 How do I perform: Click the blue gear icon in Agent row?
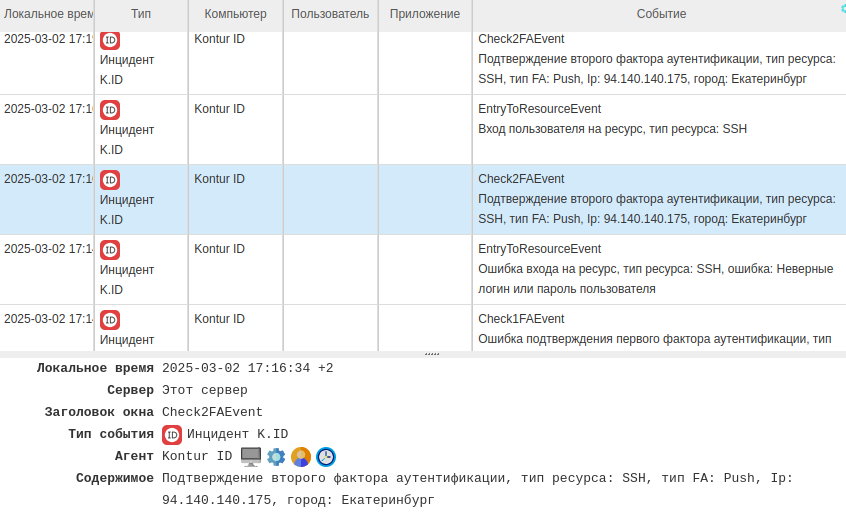[x=276, y=457]
